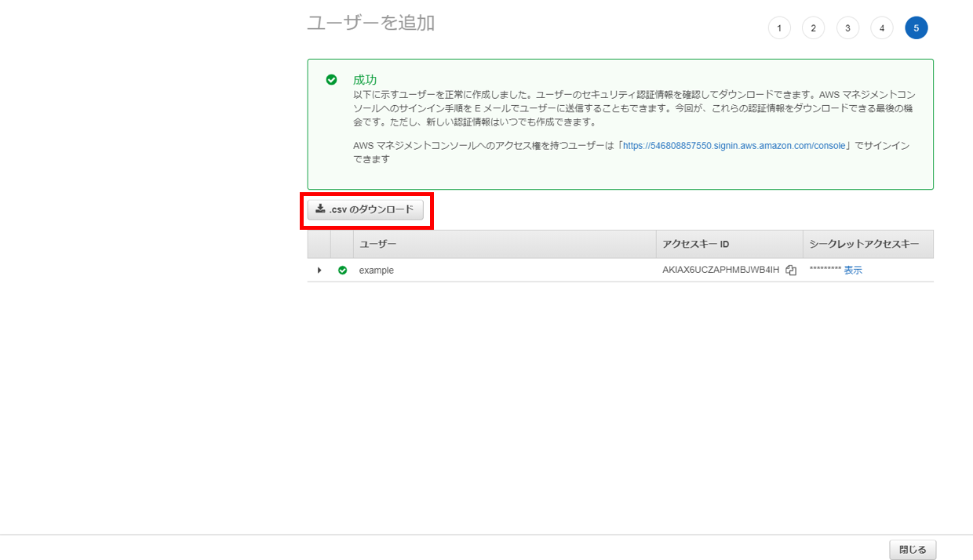Click the download icon on the .csv button
This screenshot has width=973, height=560.
[x=320, y=209]
